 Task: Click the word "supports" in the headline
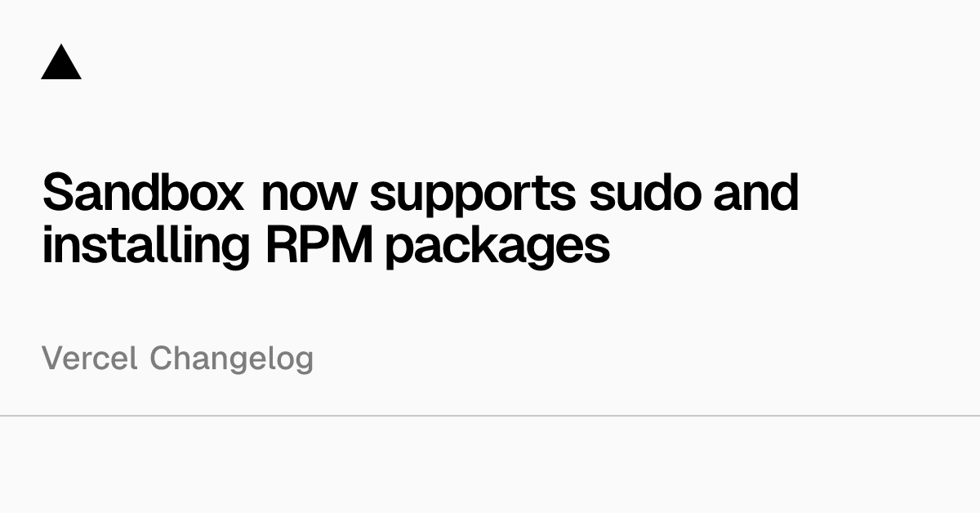coord(473,196)
